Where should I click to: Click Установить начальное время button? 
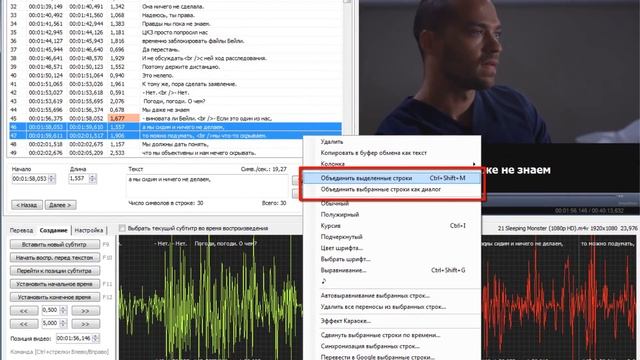tap(55, 284)
